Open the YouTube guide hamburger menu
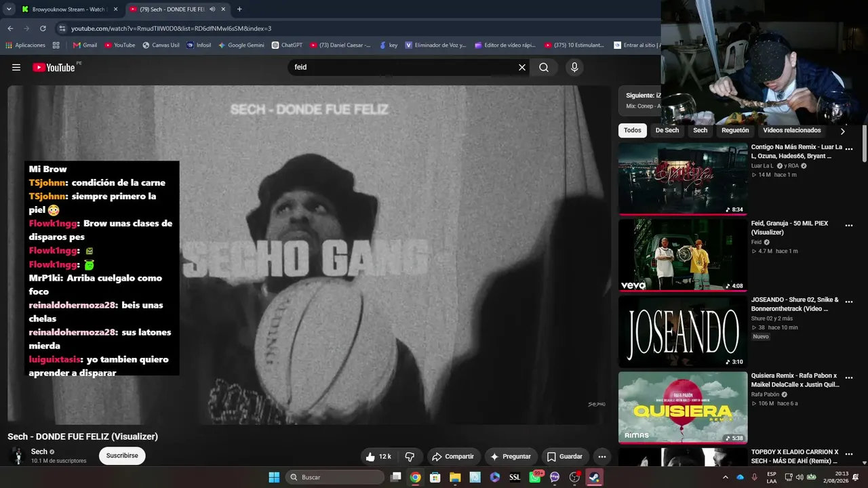 [16, 67]
